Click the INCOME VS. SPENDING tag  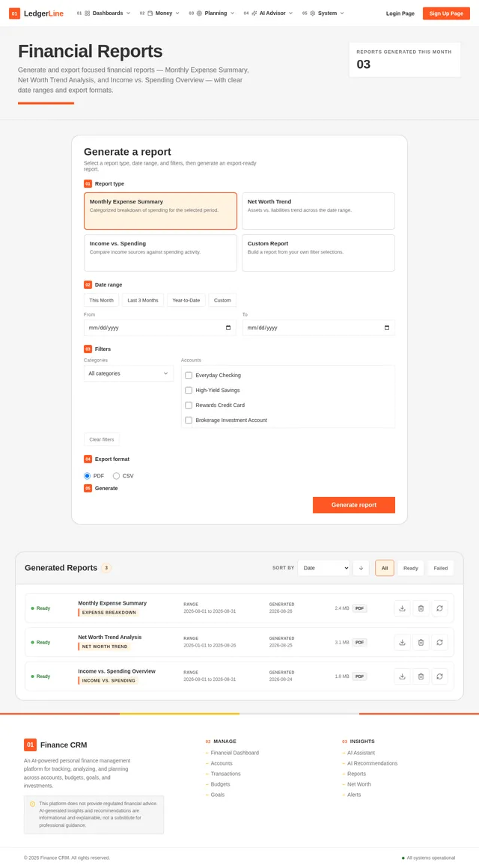tap(108, 681)
